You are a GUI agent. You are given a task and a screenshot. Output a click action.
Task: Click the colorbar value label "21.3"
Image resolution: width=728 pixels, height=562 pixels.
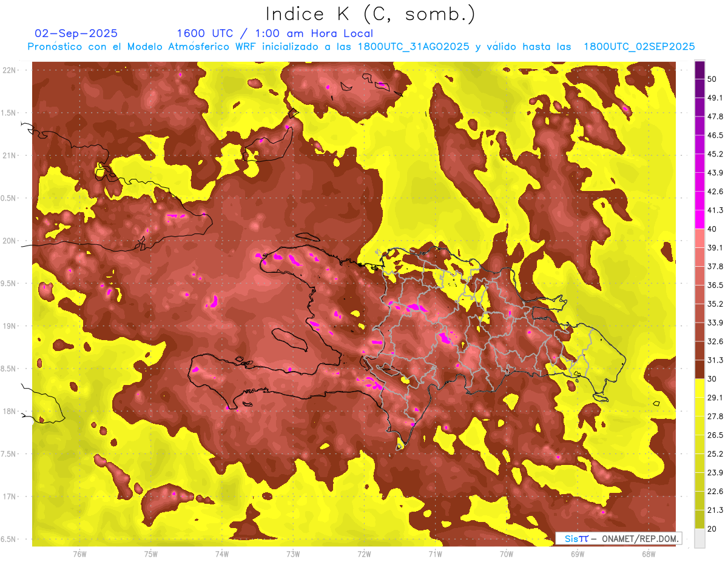tap(715, 510)
